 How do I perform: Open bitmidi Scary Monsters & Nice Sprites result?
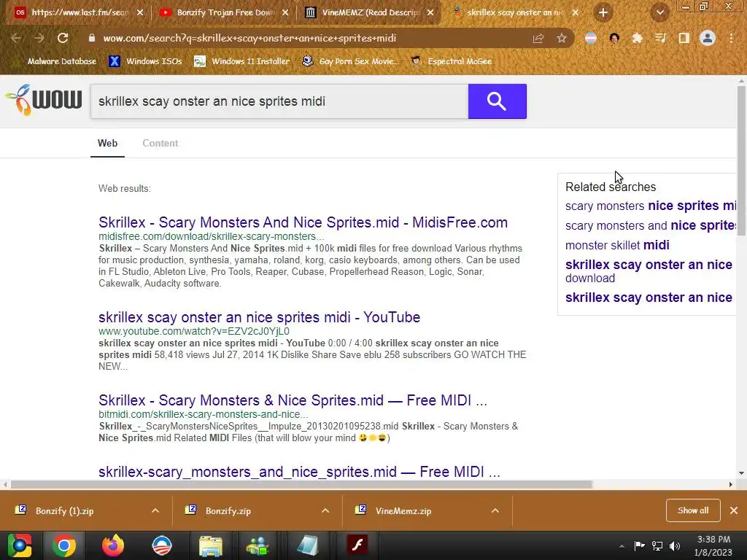(293, 400)
